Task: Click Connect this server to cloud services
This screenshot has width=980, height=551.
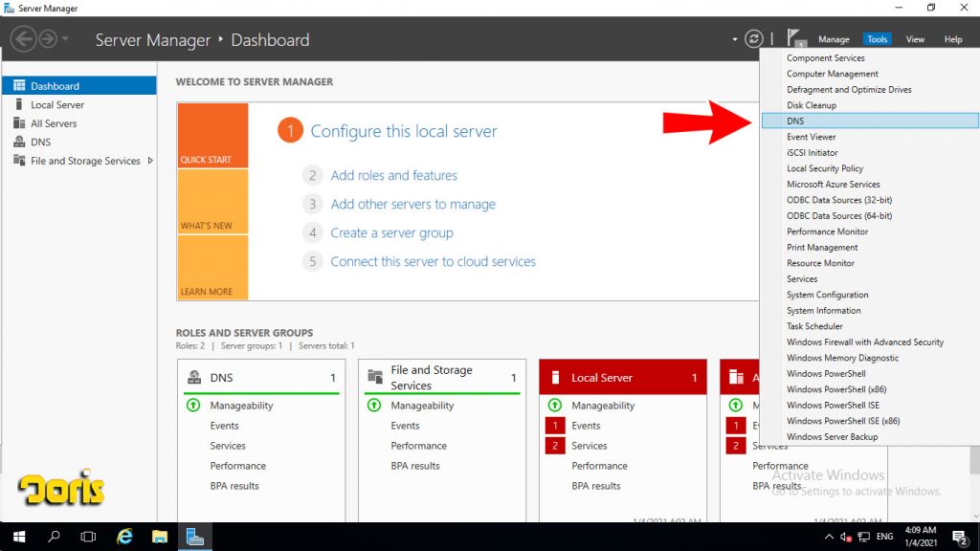Action: click(434, 262)
